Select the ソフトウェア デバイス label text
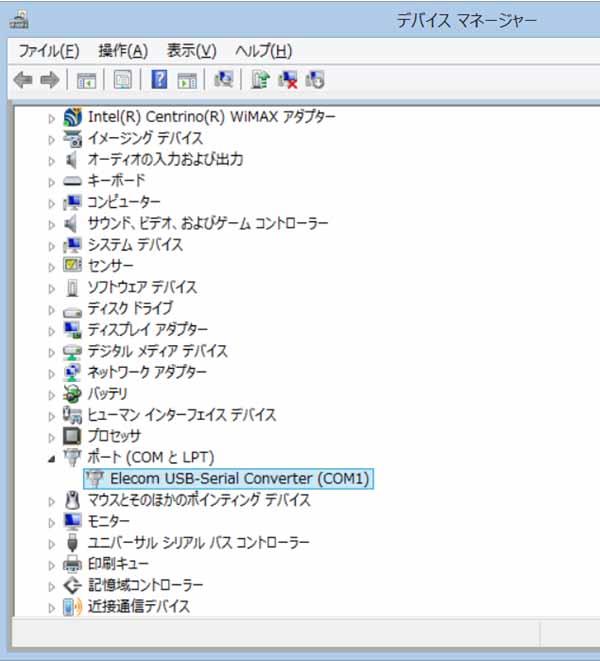 (x=142, y=287)
